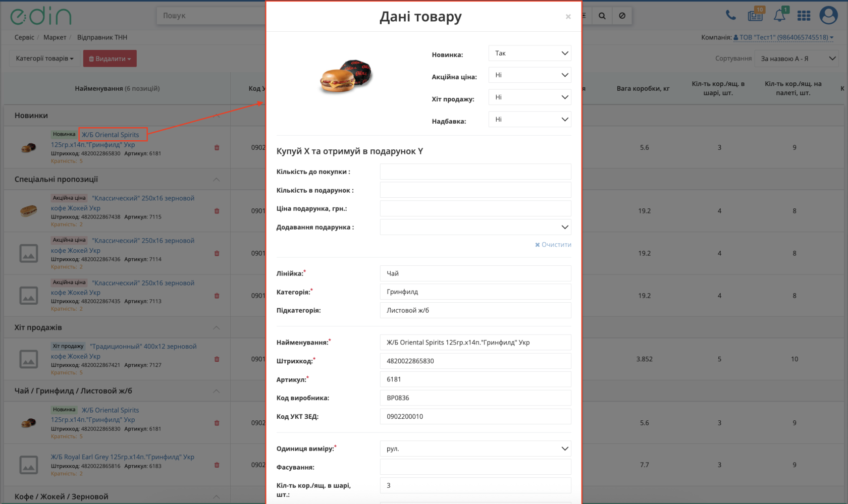Click the reset search circle-slash icon
Image resolution: width=848 pixels, height=504 pixels.
point(622,16)
